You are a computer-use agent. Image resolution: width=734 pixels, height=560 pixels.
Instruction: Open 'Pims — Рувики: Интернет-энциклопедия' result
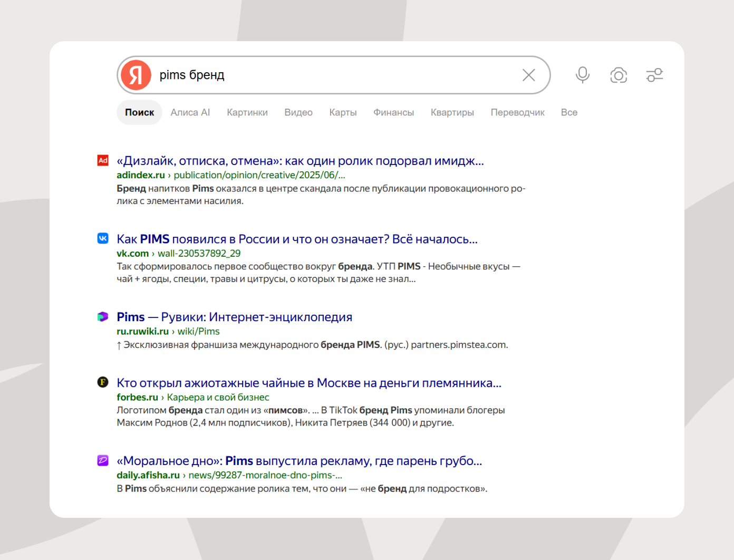tap(234, 317)
